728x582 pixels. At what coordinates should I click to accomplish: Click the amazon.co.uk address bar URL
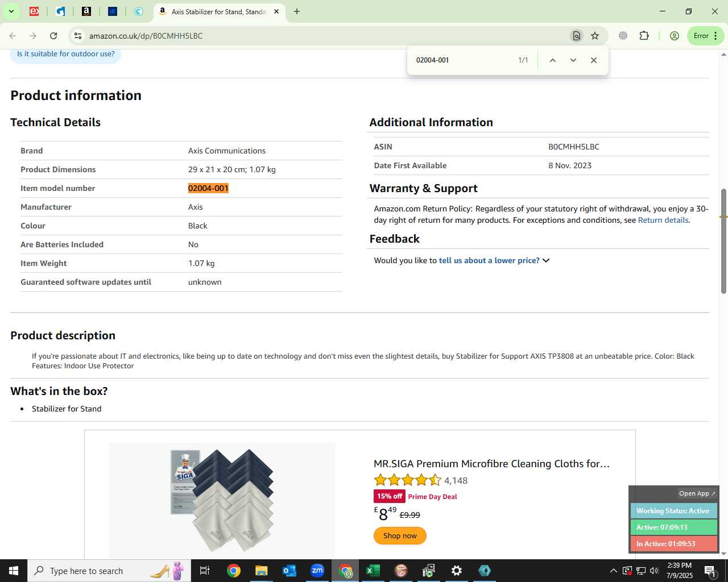(146, 36)
